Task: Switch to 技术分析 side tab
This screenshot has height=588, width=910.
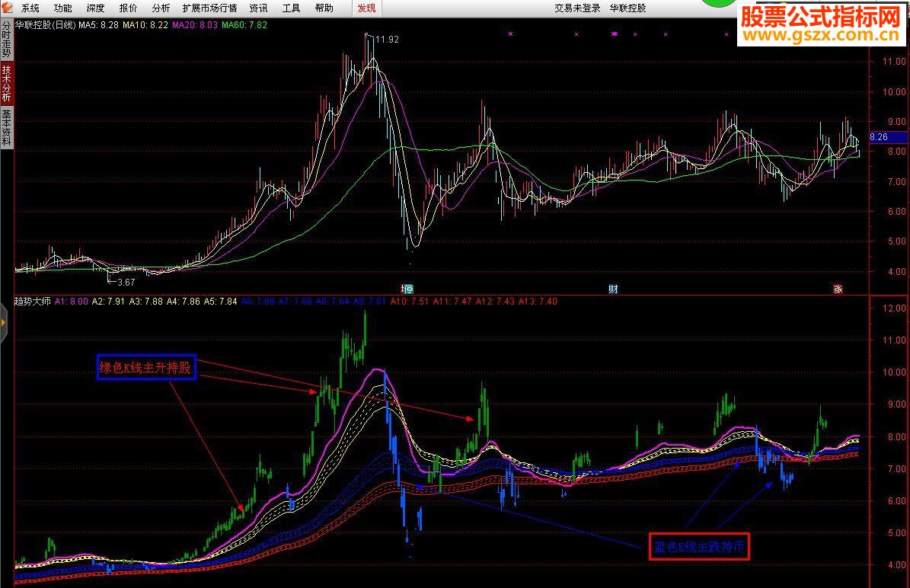Action: click(6, 83)
